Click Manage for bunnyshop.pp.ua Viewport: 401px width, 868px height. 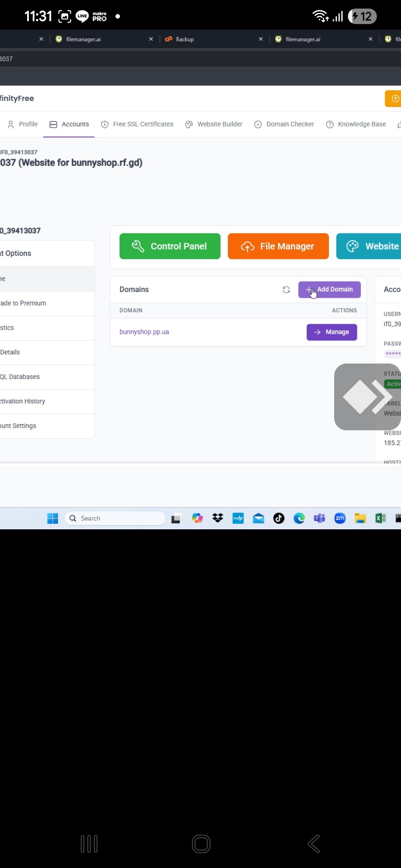coord(332,332)
